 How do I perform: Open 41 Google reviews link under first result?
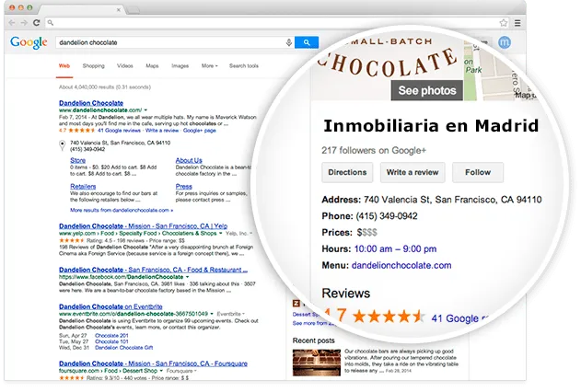point(120,131)
